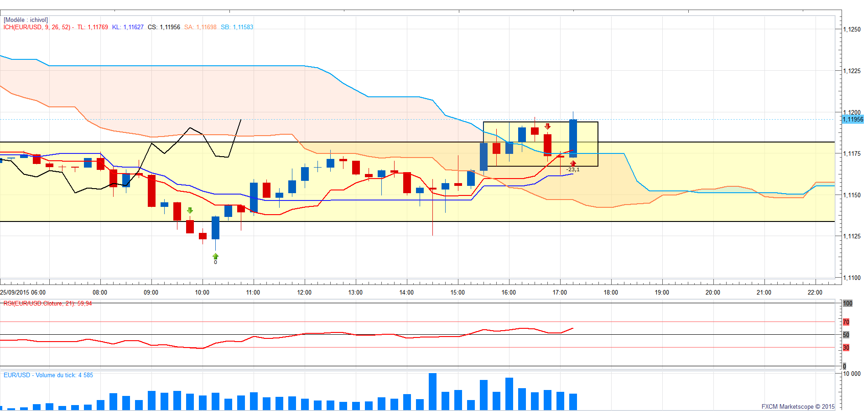This screenshot has width=868, height=411.
Task: Select the [Modèle : ichivol] template label
Action: pyautogui.click(x=26, y=20)
